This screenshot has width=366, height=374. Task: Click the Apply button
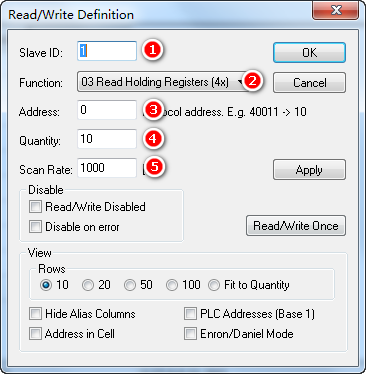309,170
